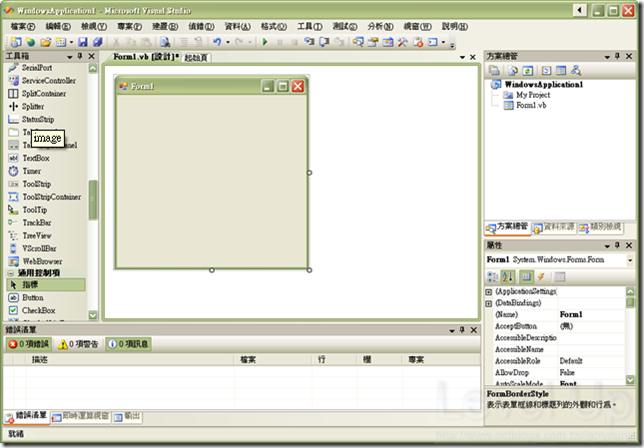Toggle auto-hide pin on 工具箱 panel
This screenshot has width=644, height=448.
pyautogui.click(x=80, y=56)
